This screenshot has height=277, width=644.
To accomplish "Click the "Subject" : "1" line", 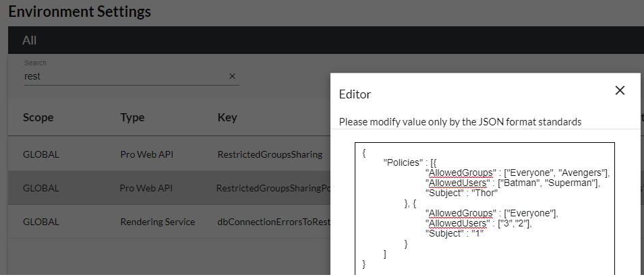I will (x=455, y=233).
